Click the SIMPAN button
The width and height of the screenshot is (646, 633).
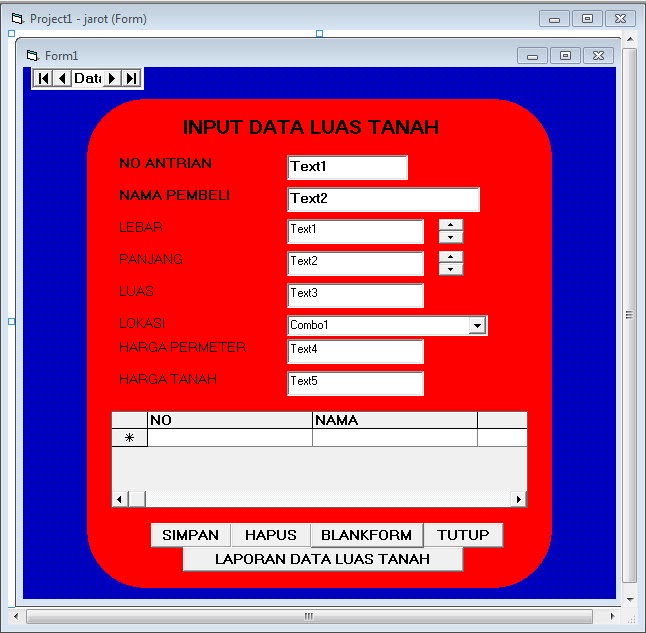coord(191,535)
